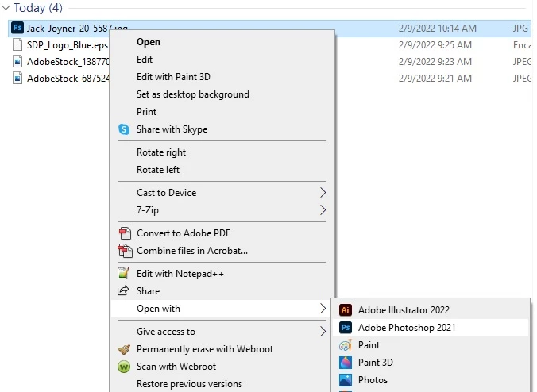Expand the Cast to Device submenu arrow
537x392 pixels.
(323, 193)
